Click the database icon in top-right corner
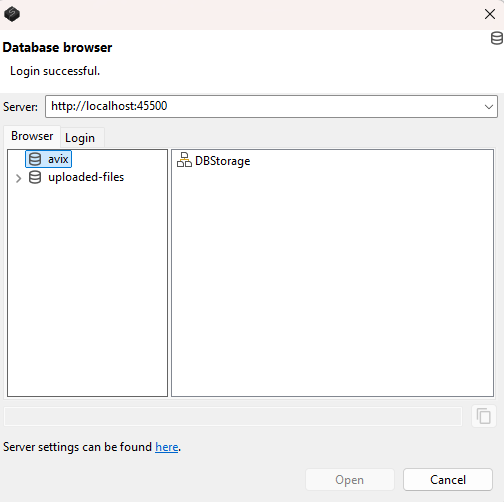Image resolution: width=504 pixels, height=502 pixels. click(x=497, y=38)
